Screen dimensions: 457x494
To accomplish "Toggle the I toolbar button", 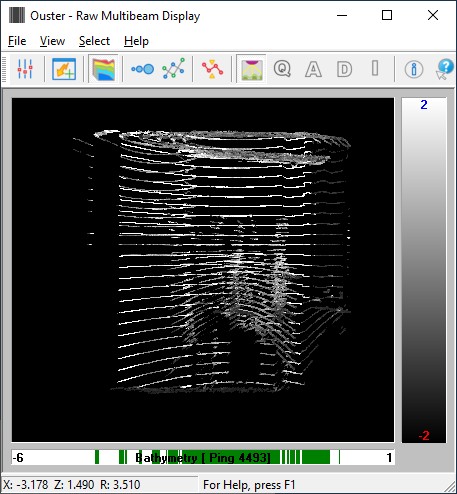I will coord(375,68).
